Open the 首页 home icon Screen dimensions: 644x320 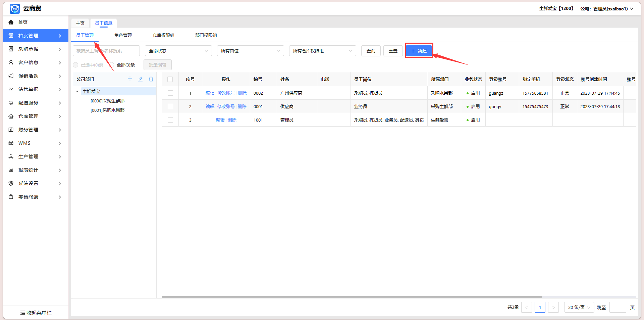(11, 22)
